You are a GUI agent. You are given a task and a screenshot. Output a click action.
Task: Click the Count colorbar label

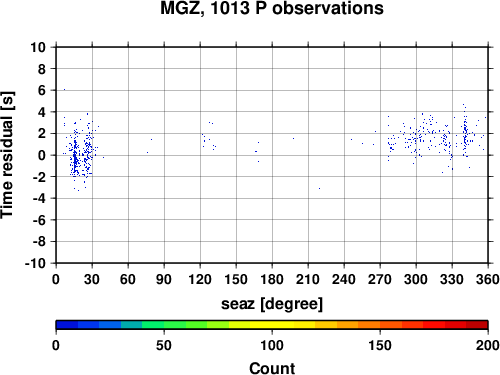(x=272, y=368)
